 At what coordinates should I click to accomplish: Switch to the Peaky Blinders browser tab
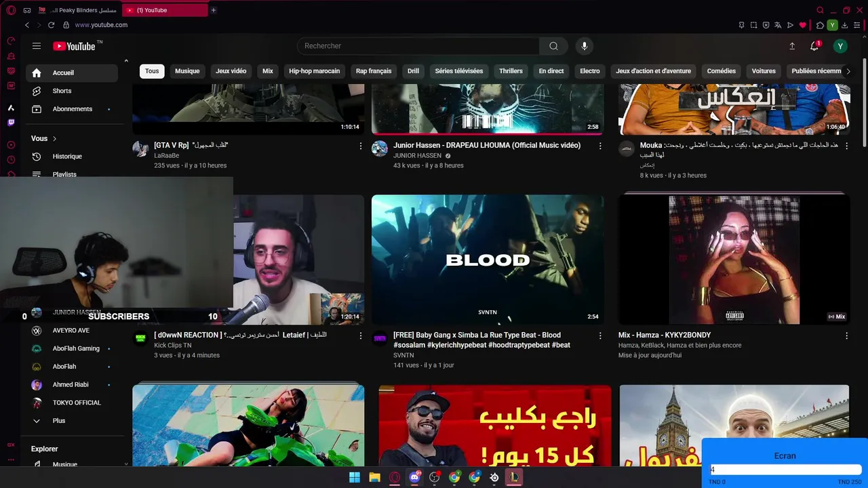click(78, 10)
